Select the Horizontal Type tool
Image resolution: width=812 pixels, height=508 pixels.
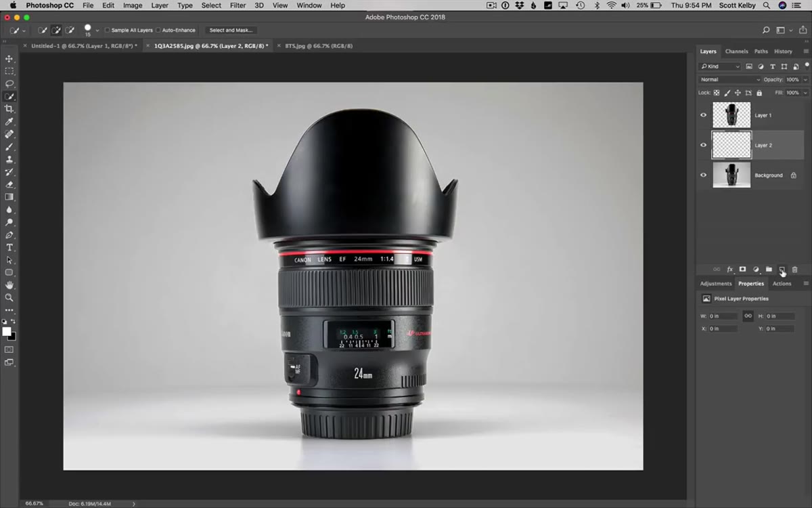coord(9,248)
